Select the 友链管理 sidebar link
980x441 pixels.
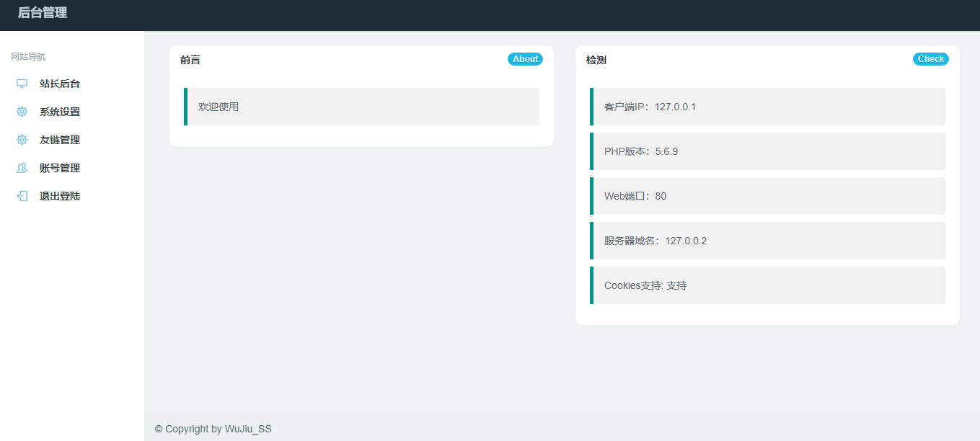click(60, 139)
